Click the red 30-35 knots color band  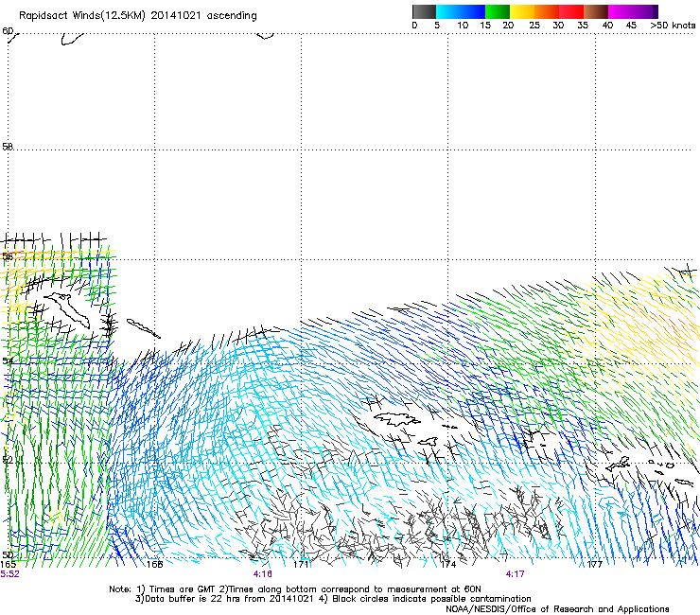[571, 11]
